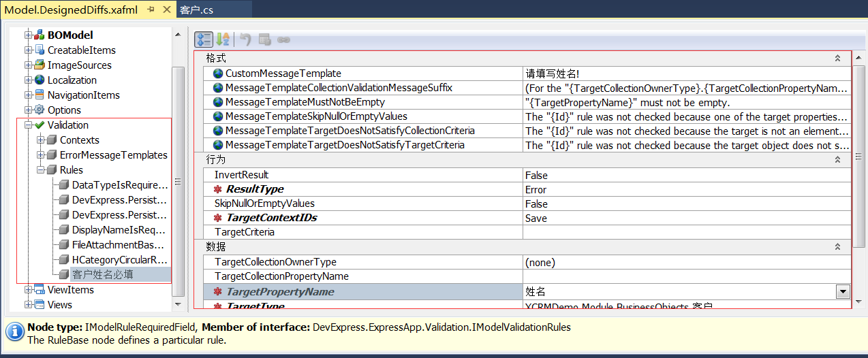Expand the BOModel tree node
The image size is (868, 358).
(29, 35)
